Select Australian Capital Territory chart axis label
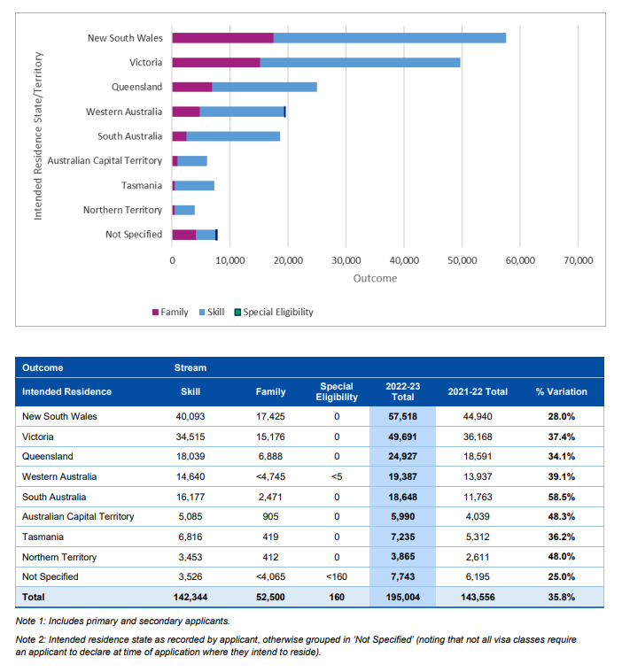 pos(105,161)
